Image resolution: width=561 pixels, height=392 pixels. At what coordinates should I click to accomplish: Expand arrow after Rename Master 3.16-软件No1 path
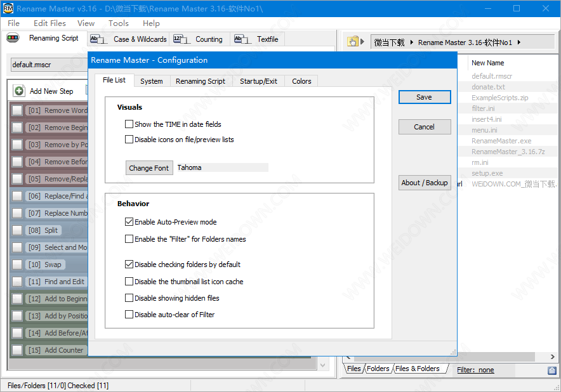[518, 42]
